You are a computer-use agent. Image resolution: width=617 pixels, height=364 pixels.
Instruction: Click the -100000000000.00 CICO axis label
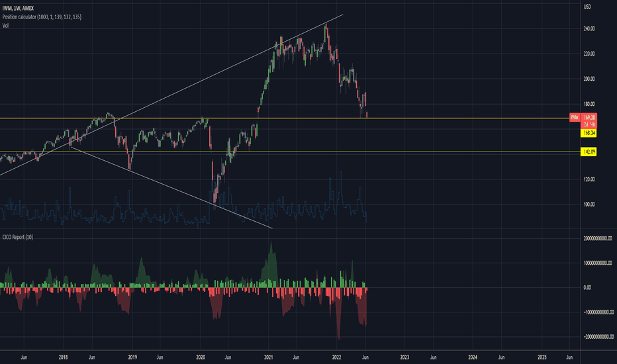click(x=598, y=312)
